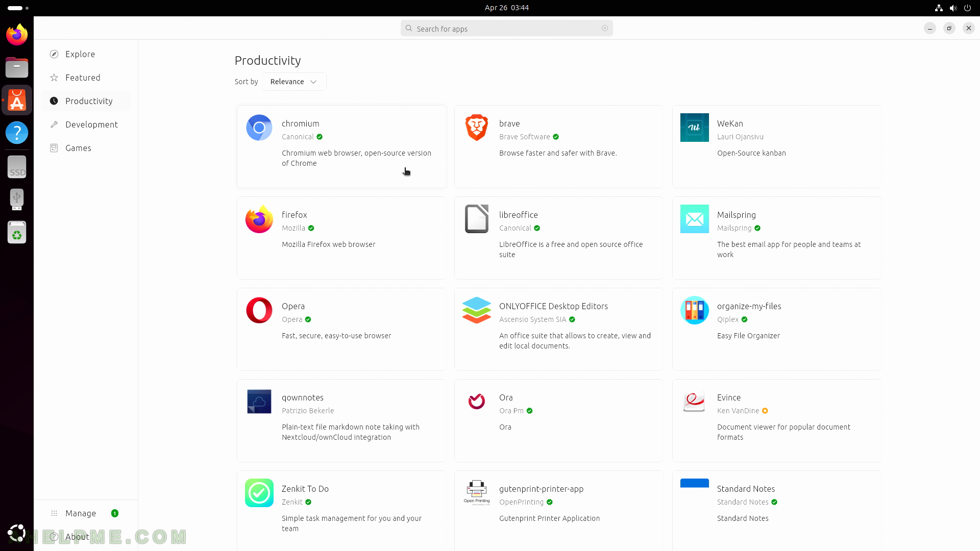Click the 'Ascensio System SIA' publisher name
Viewport: 980px width, 551px height.
pyautogui.click(x=532, y=319)
